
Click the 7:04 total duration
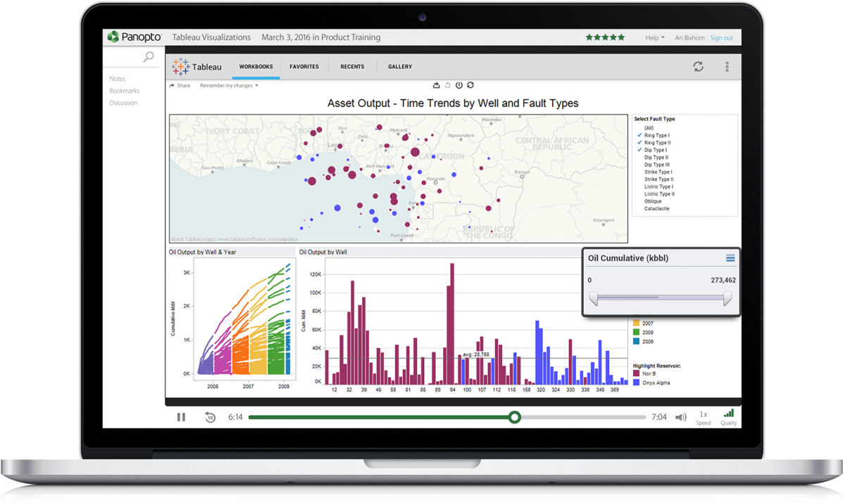click(x=659, y=417)
